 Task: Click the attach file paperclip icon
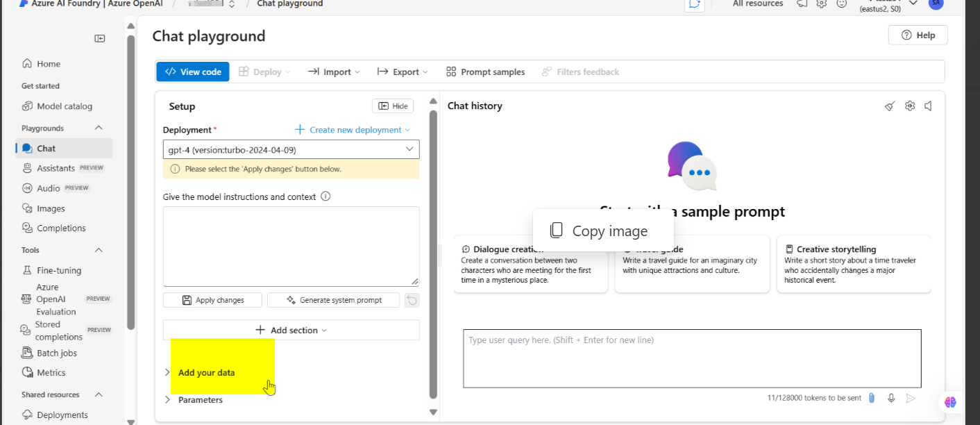pyautogui.click(x=872, y=398)
